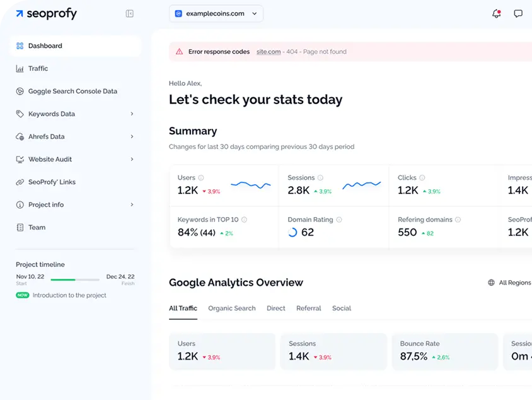
Task: Expand the Website Audit submenu chevron
Action: [x=132, y=159]
